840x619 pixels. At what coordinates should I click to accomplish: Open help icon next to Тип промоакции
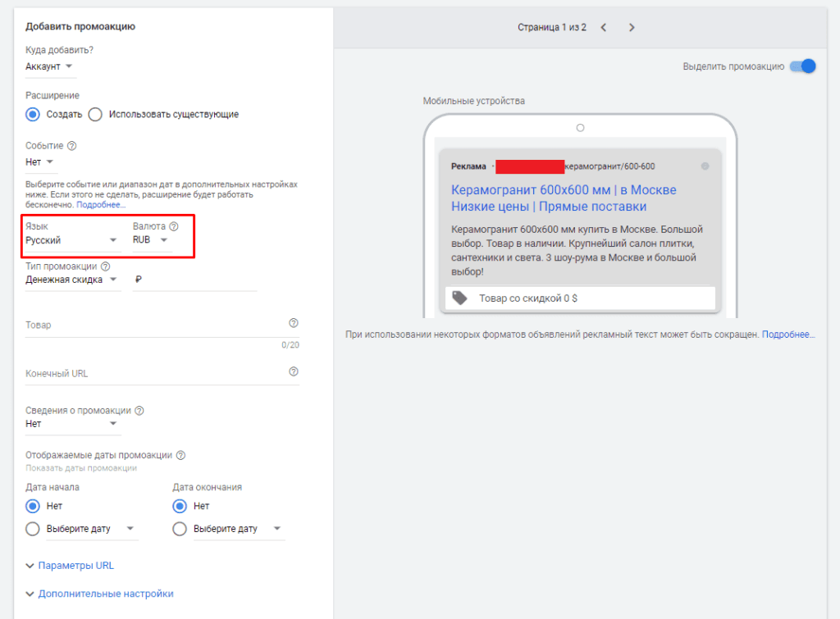click(106, 266)
